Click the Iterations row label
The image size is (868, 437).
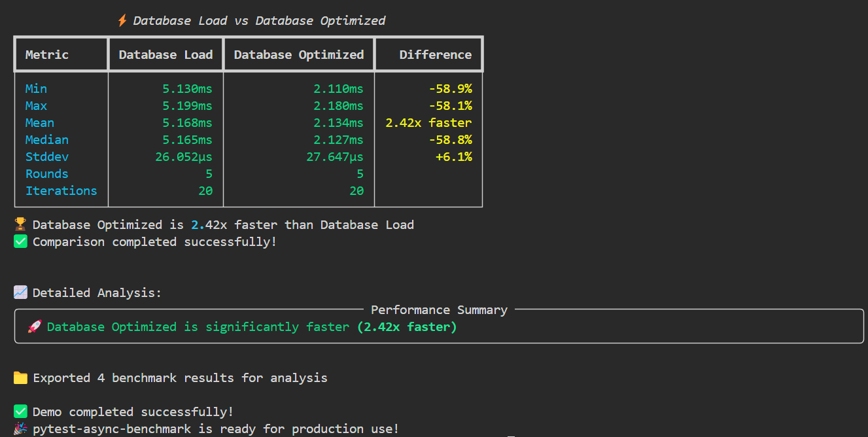[61, 191]
